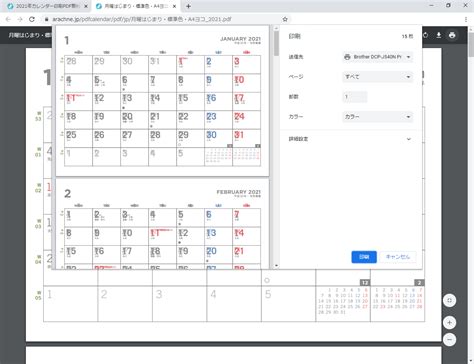474x364 pixels.
Task: Open the Chrome three-dot menu
Action: pyautogui.click(x=466, y=19)
